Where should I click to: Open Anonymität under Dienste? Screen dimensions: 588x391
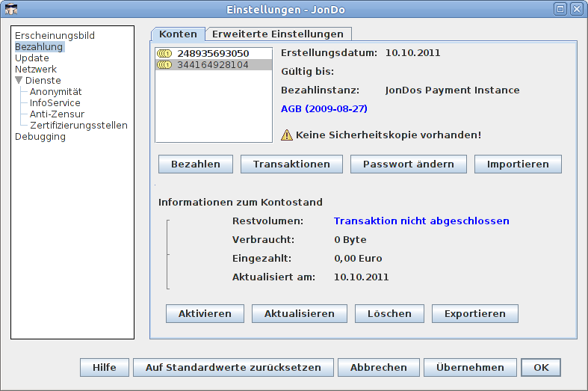coord(55,91)
